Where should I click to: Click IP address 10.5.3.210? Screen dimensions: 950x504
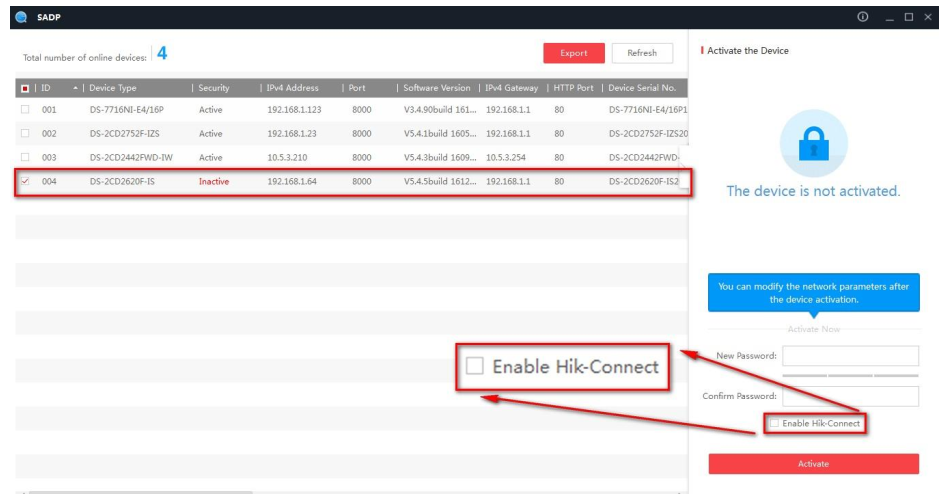point(287,157)
